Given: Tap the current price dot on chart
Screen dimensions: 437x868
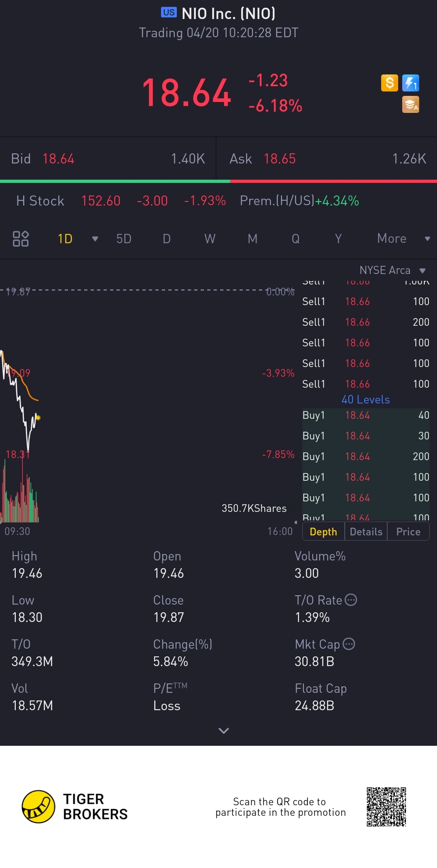Looking at the screenshot, I should (x=38, y=418).
